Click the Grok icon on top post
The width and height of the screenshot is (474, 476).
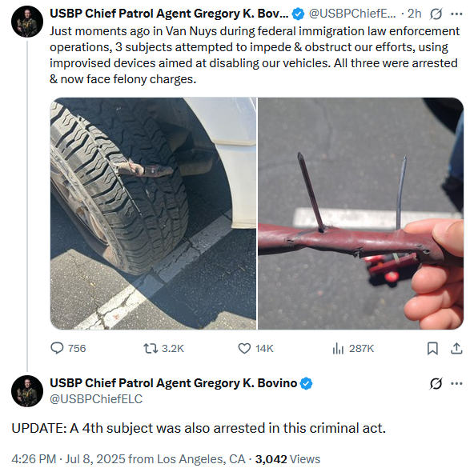(x=436, y=14)
